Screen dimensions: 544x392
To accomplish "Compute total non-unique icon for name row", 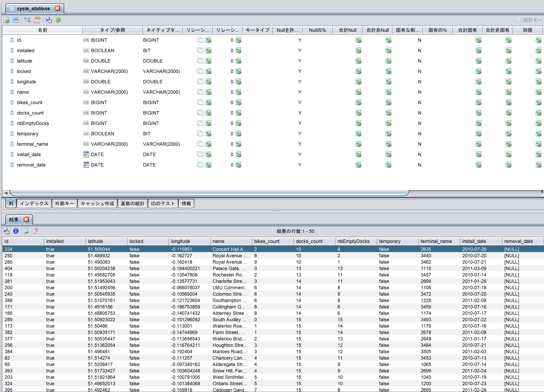I will [x=509, y=92].
